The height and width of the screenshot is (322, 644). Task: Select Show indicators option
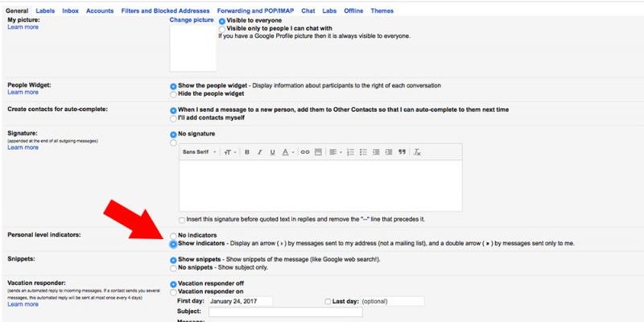point(173,244)
